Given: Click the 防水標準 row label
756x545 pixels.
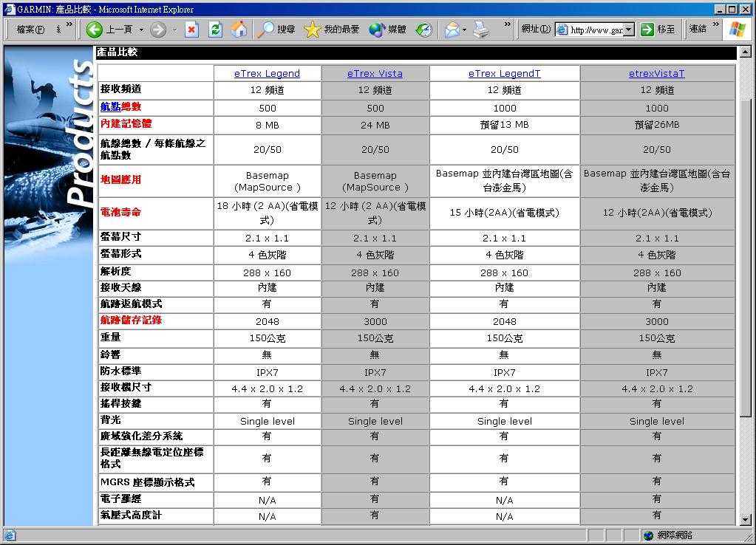Looking at the screenshot, I should click(x=120, y=371).
